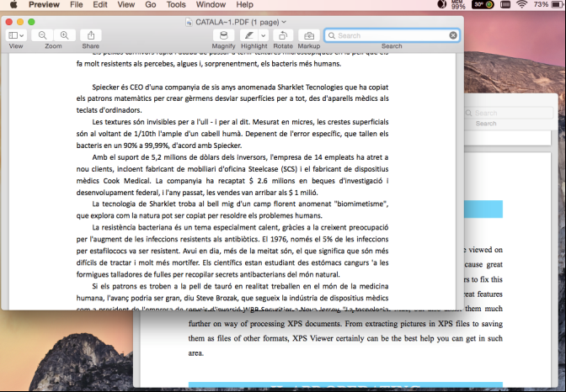The width and height of the screenshot is (566, 392).
Task: Open the memory 99% menu bar item
Action: tap(457, 4)
